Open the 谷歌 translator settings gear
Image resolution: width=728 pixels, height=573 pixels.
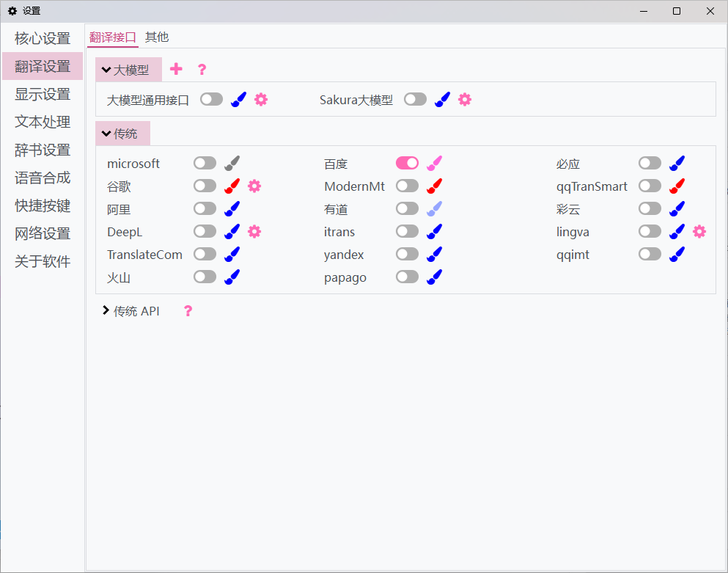coord(254,186)
